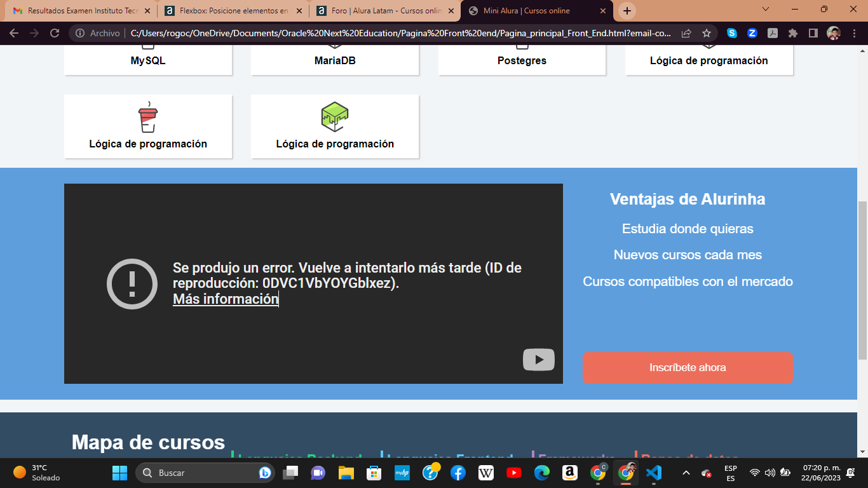Screen dimensions: 868x488
Task: Click the Estudia donde quieras text
Action: tap(688, 229)
